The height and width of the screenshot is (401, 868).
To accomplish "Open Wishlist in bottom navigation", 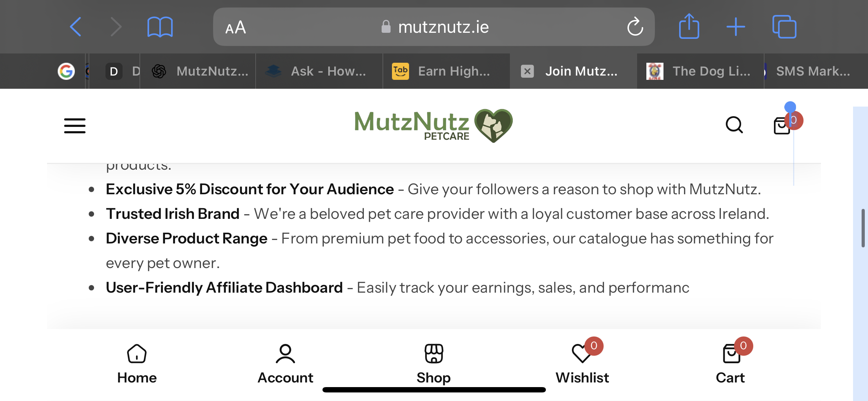I will pyautogui.click(x=582, y=364).
